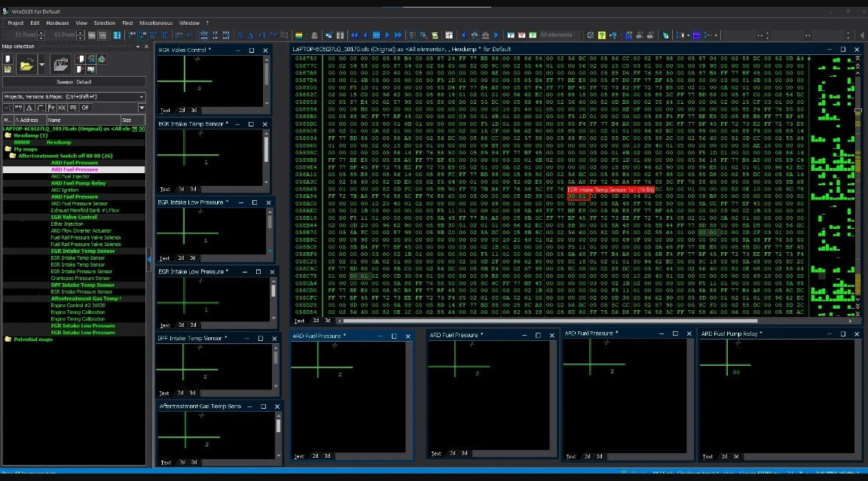Jump to last map with double-right arrow
Screen dimensions: 868x481
pyautogui.click(x=399, y=35)
